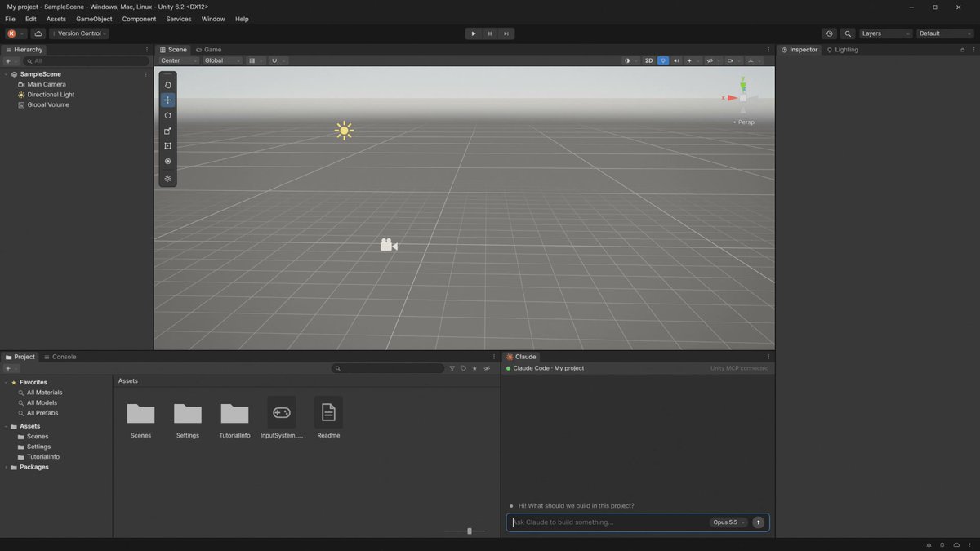The width and height of the screenshot is (980, 551).
Task: Open the global search magnifier
Action: (848, 33)
